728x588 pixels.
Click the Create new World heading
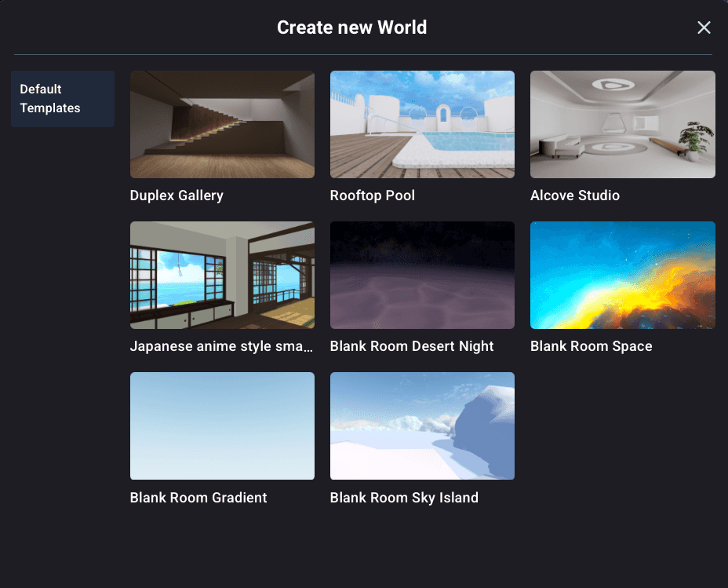point(351,27)
